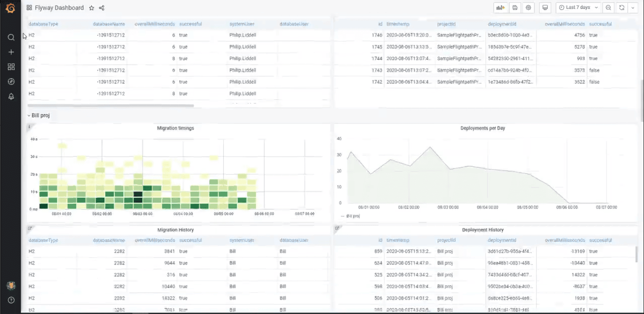Open the refresh interval dropdown arrow

tap(633, 8)
